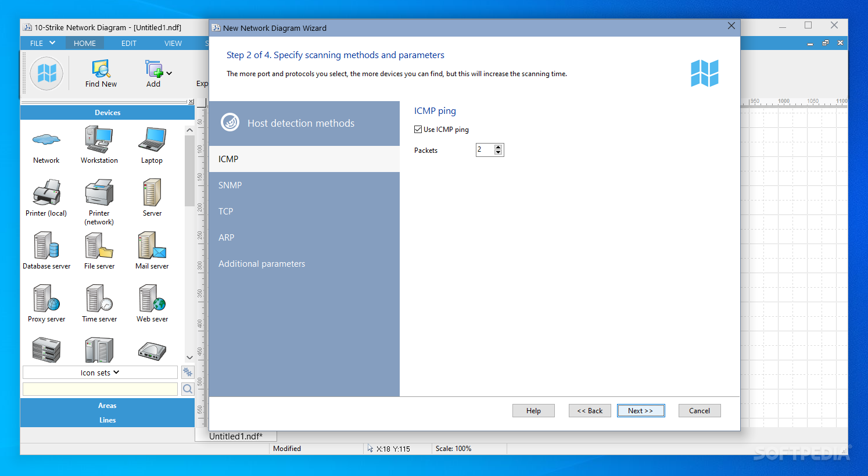Expand the Add button dropdown arrow
Viewport: 868px width, 476px height.
(x=169, y=73)
